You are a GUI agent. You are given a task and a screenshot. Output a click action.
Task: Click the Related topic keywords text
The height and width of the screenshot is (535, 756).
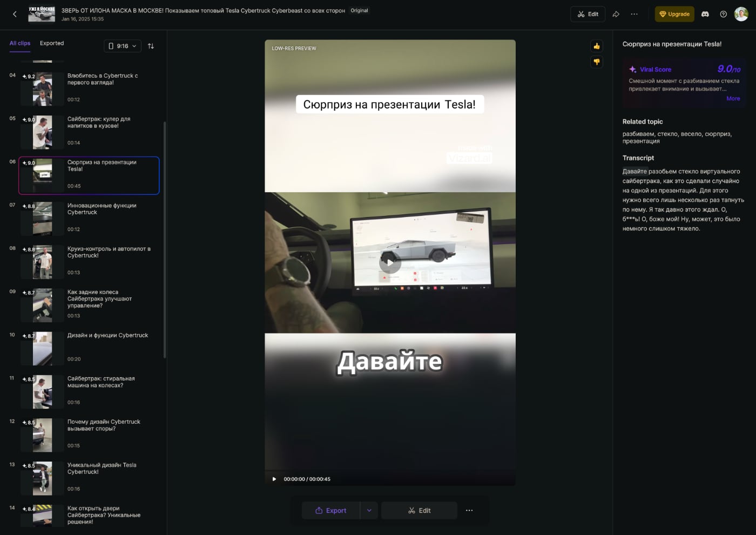coord(677,137)
